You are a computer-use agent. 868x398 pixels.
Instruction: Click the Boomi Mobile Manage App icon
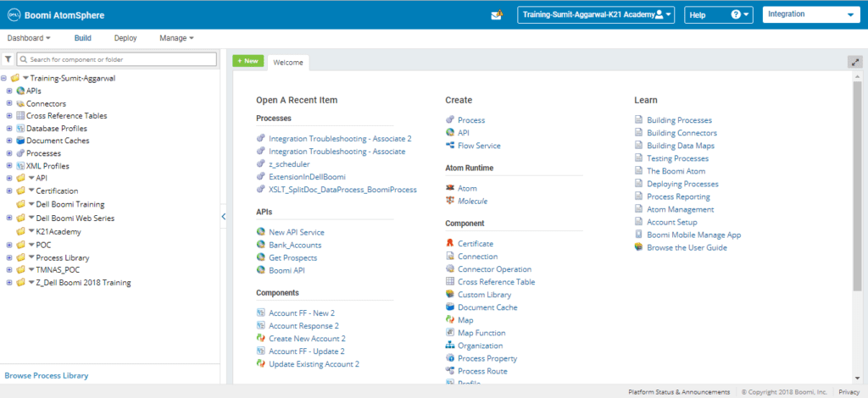(639, 235)
